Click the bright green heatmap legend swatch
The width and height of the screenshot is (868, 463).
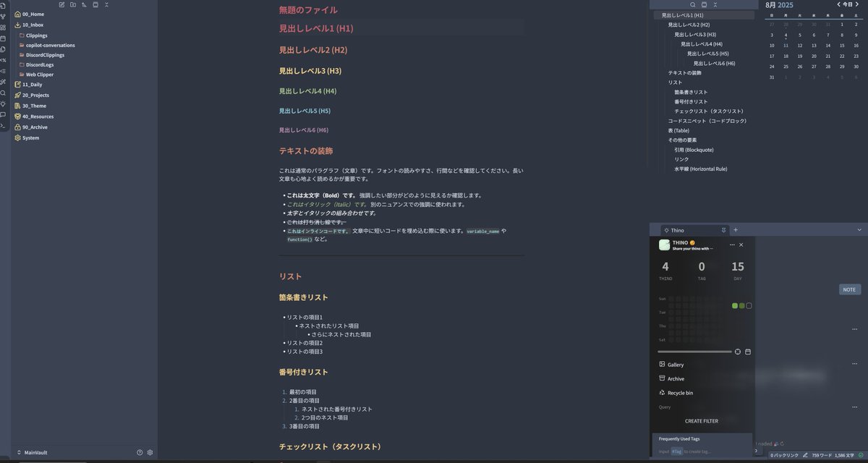point(735,305)
